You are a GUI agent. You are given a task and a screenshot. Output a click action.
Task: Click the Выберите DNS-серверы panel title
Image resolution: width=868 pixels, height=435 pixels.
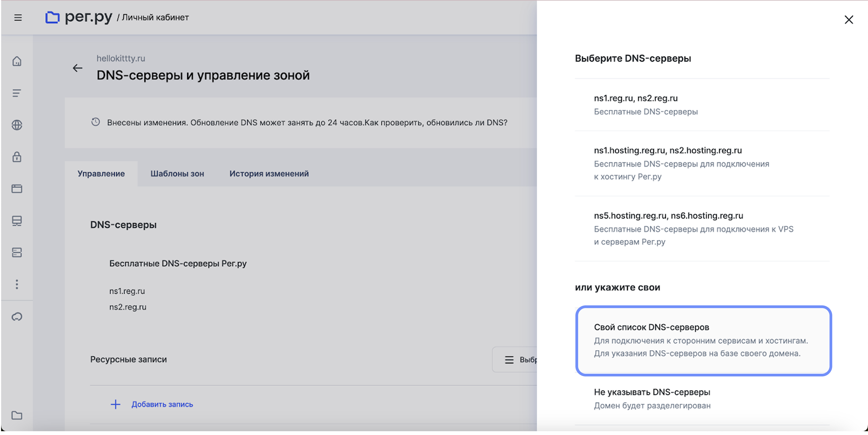[633, 58]
